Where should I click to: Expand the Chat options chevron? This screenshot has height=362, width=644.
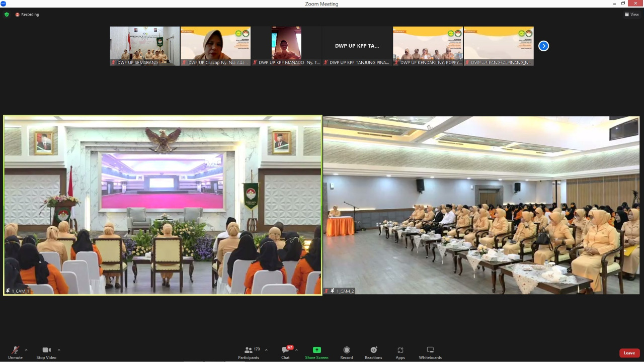tap(296, 350)
